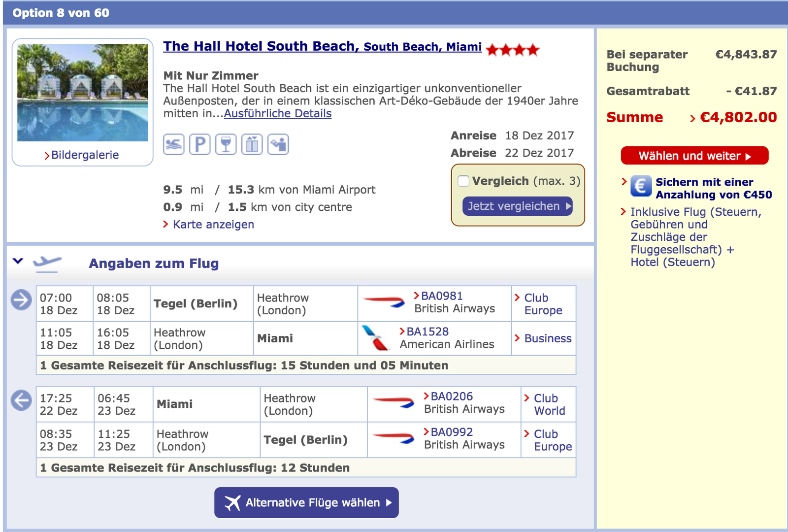Click the 15.3 km von Miami Airport text
788x532 pixels.
[301, 190]
